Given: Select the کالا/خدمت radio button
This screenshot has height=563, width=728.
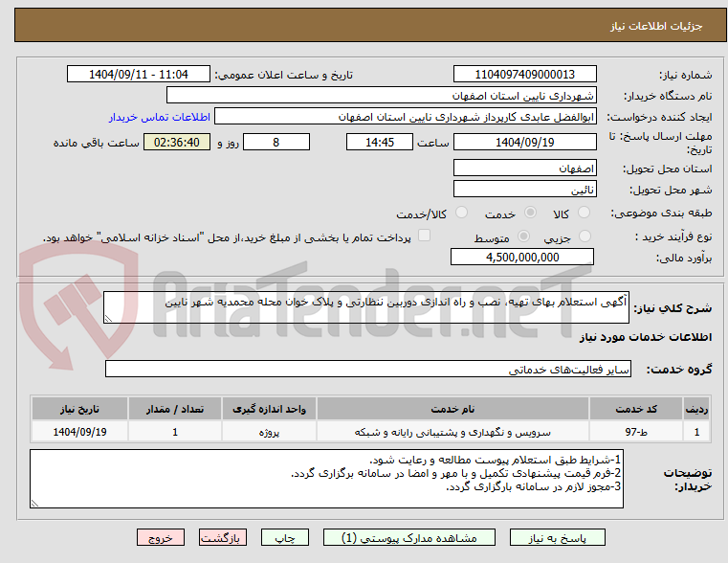Looking at the screenshot, I should [x=461, y=213].
